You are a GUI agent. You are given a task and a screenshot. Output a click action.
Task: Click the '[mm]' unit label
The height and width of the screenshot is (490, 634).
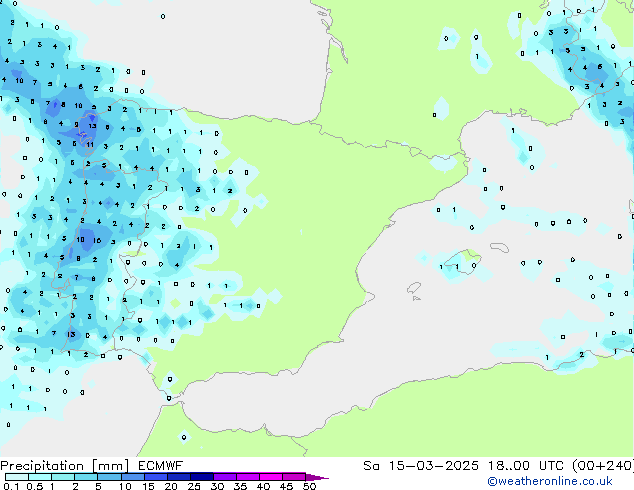tap(110, 466)
